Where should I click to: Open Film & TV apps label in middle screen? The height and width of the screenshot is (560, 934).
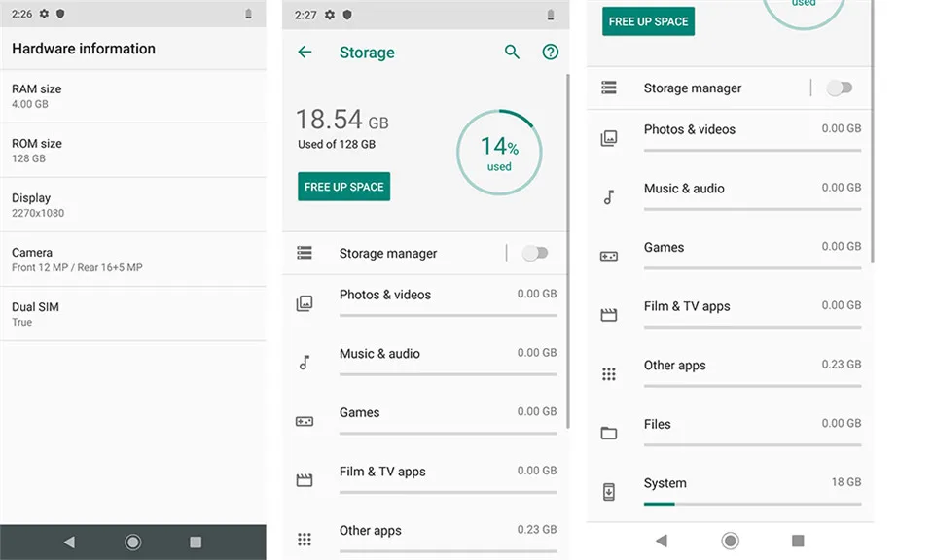[x=382, y=472]
